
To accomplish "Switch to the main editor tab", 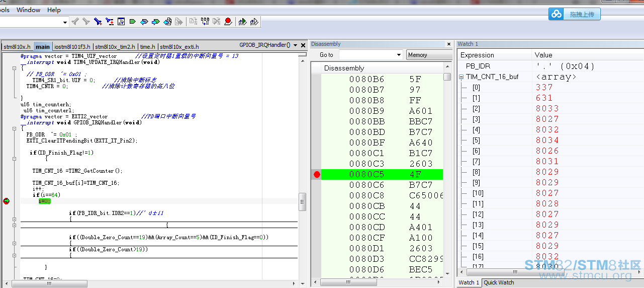I will (43, 46).
